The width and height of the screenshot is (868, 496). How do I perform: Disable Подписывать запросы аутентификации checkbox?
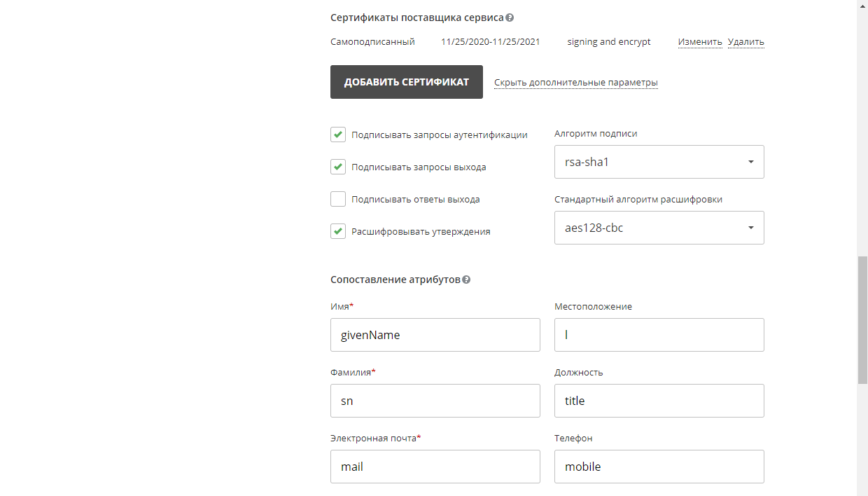(x=338, y=135)
